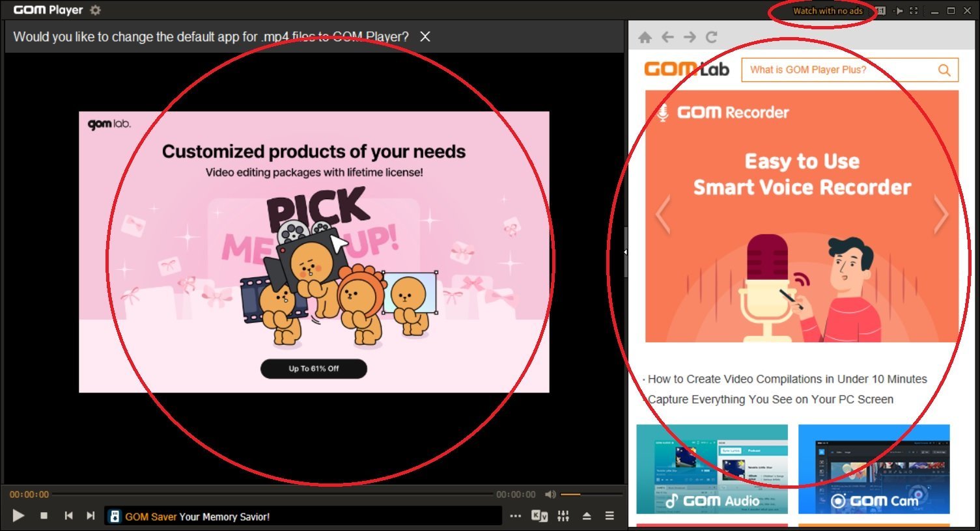
Task: Toggle full screen mode icon
Action: pyautogui.click(x=914, y=11)
